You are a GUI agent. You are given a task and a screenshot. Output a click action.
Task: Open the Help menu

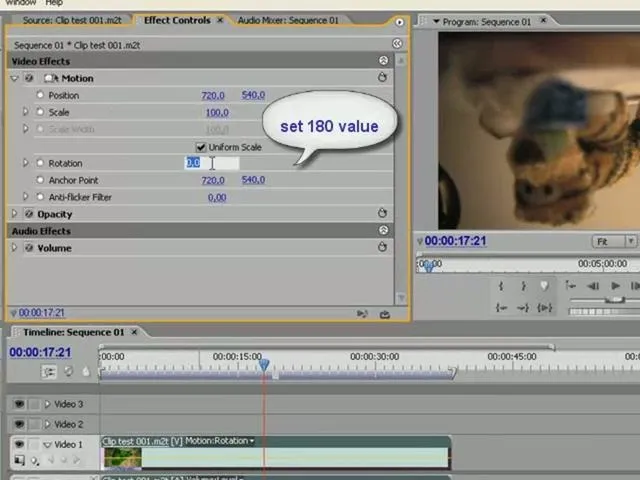click(x=54, y=3)
